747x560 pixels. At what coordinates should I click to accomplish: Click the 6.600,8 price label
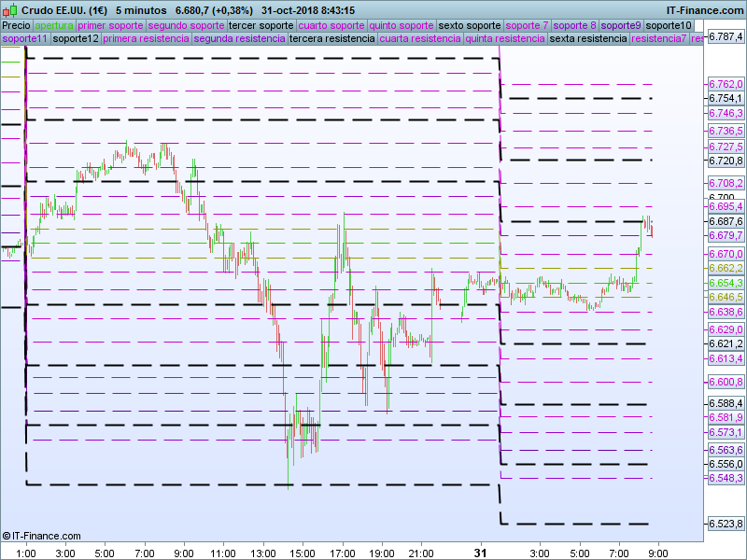click(726, 382)
